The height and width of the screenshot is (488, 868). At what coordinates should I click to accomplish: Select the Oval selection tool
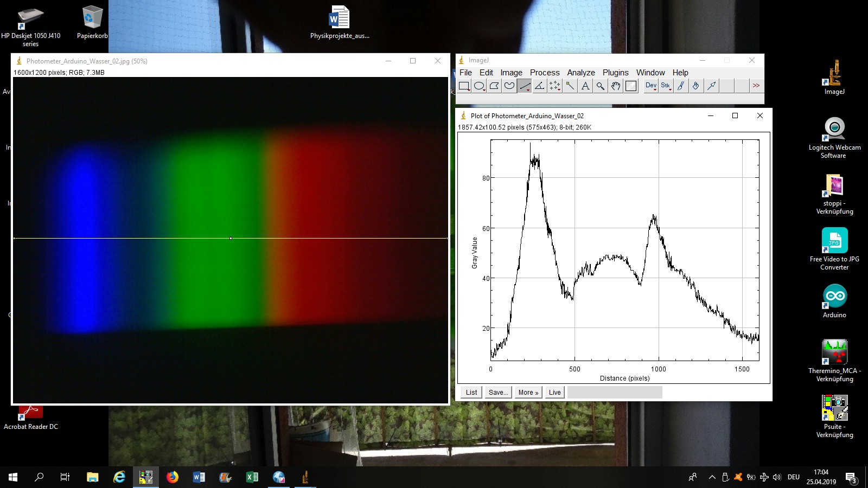pyautogui.click(x=479, y=86)
